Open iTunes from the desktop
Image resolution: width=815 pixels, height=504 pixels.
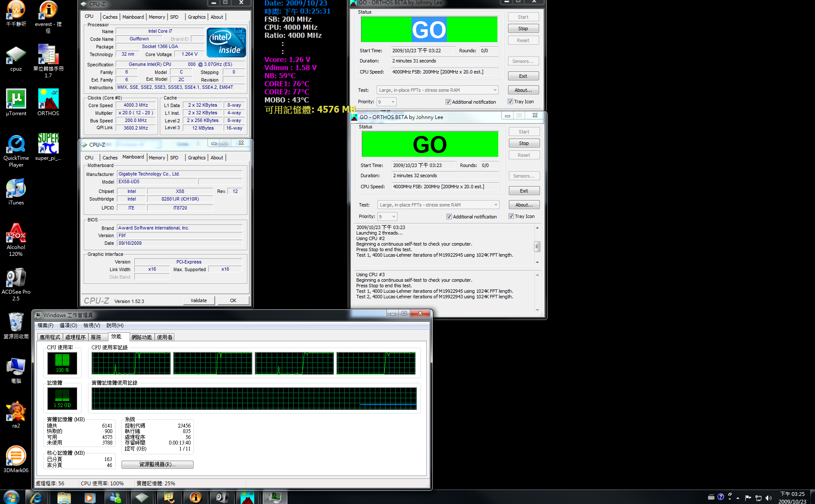point(16,192)
